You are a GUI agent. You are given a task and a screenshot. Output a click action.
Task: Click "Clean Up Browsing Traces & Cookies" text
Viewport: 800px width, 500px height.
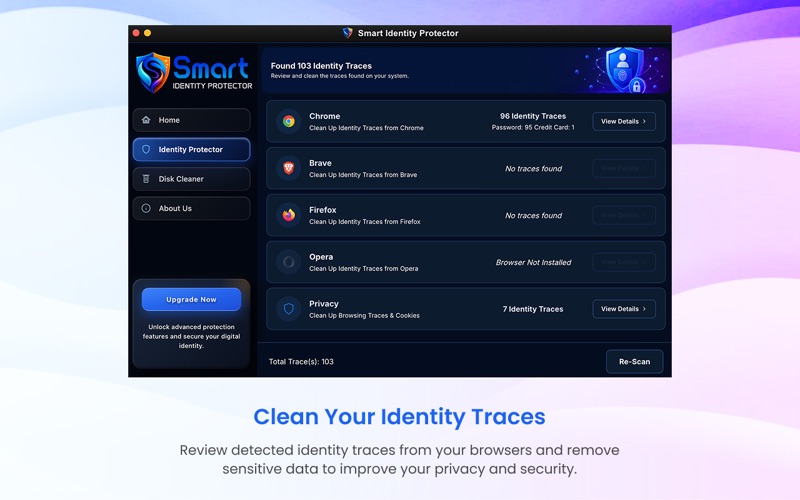coord(364,316)
